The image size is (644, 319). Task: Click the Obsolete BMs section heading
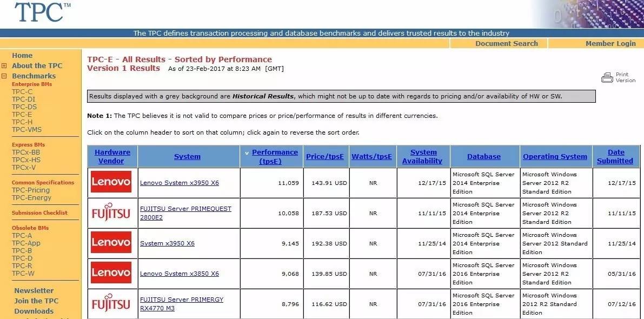point(30,228)
